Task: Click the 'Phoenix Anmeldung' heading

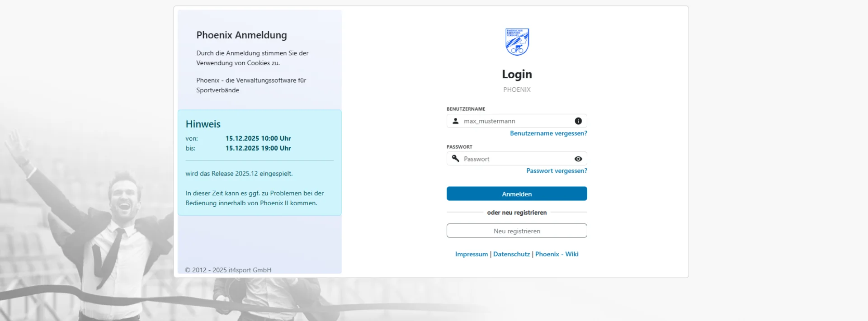Action: click(x=241, y=35)
